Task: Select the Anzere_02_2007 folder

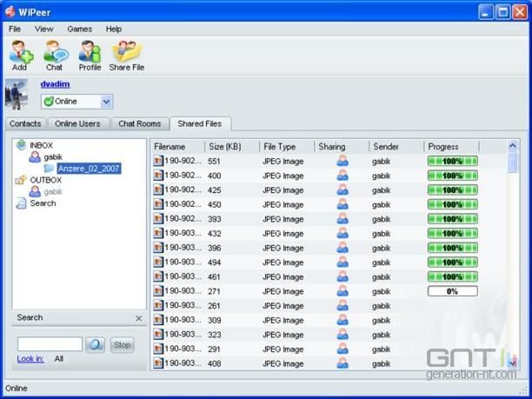Action: [89, 169]
